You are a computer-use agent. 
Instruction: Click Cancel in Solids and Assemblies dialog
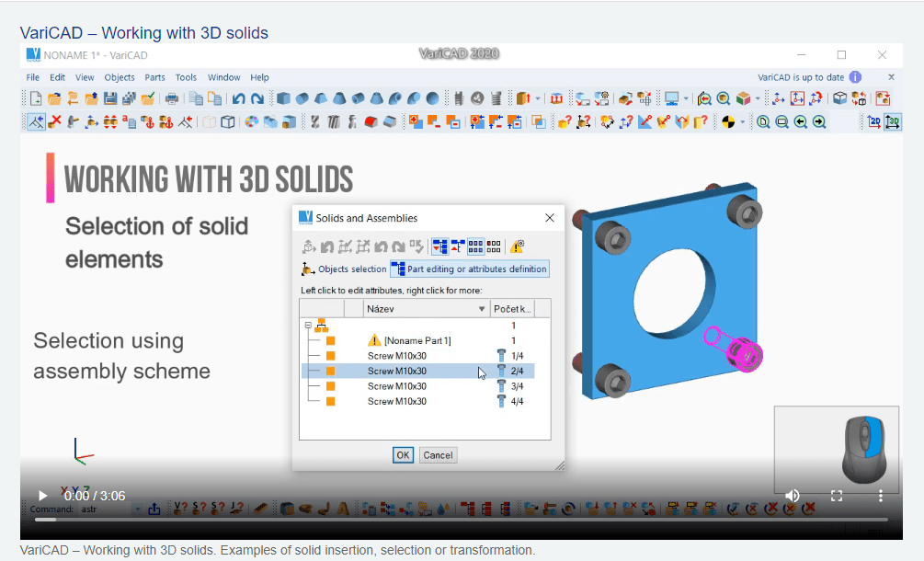tap(438, 455)
